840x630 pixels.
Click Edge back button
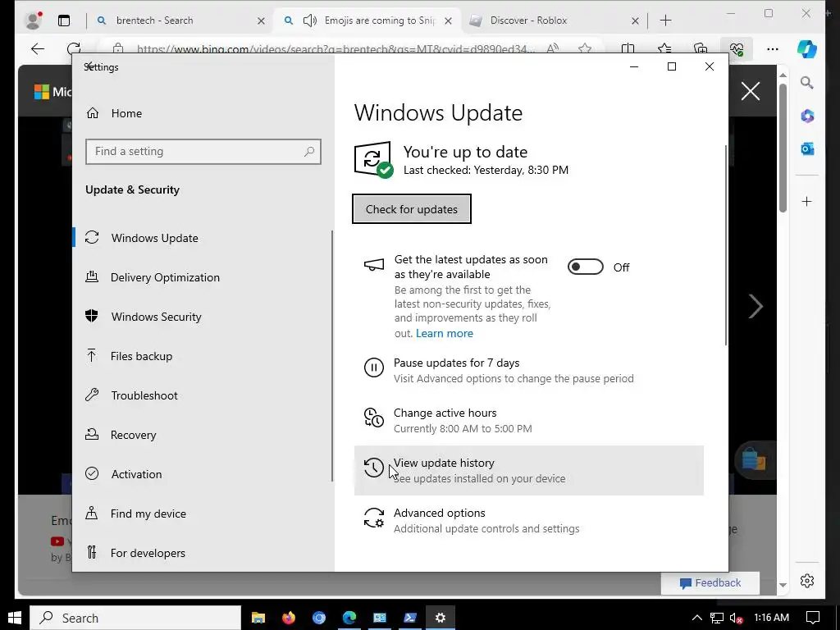[x=38, y=49]
